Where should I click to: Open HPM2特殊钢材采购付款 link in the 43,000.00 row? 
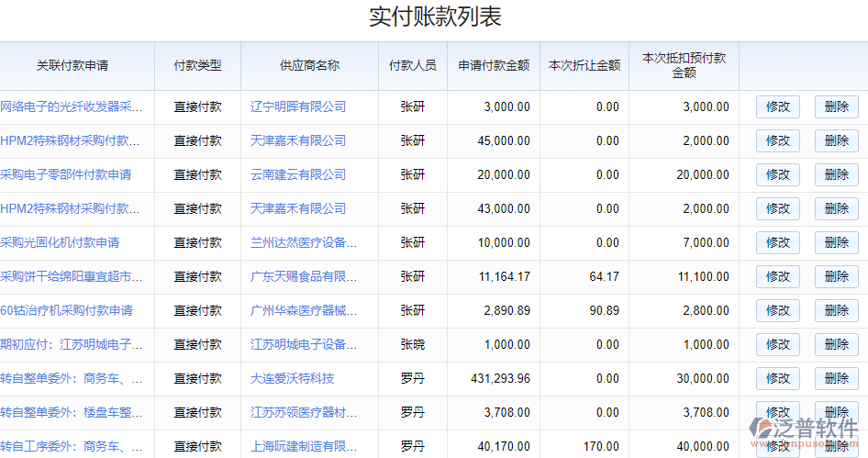point(70,208)
